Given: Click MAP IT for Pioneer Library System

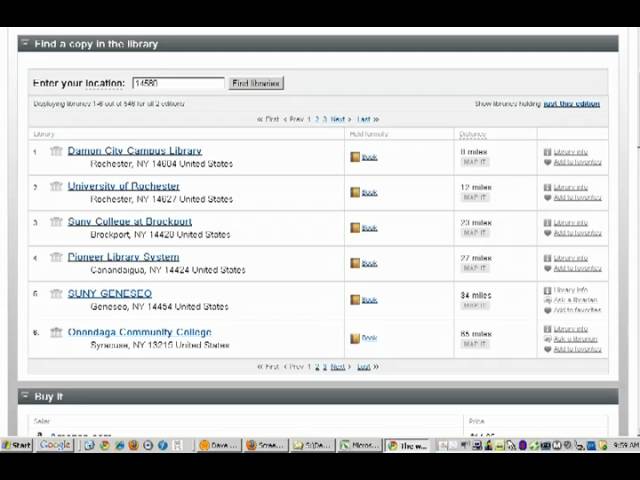Looking at the screenshot, I should [475, 268].
